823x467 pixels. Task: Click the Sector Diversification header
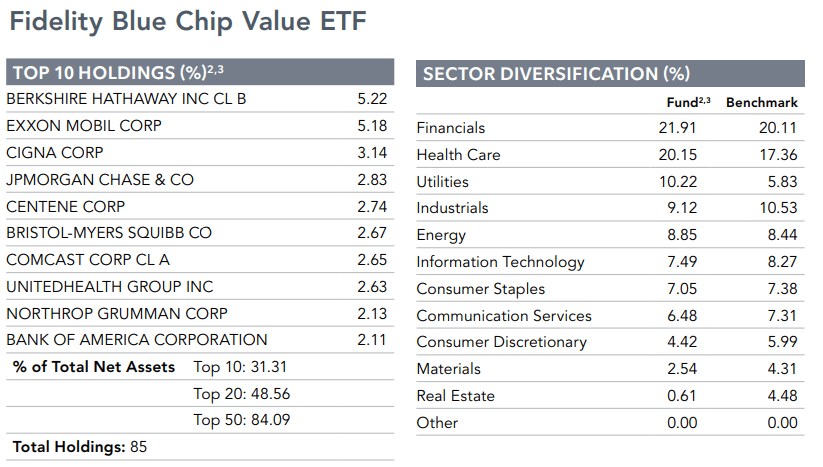pos(556,73)
